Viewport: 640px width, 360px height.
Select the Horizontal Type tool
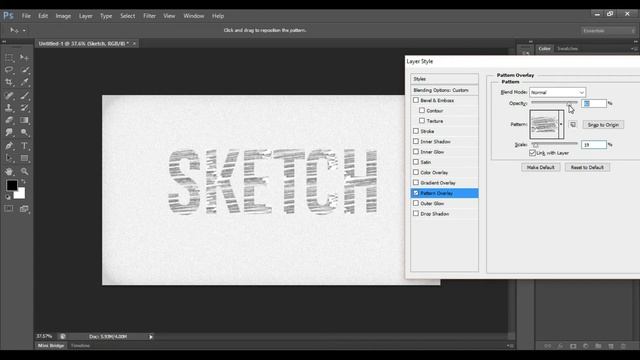tap(24, 146)
